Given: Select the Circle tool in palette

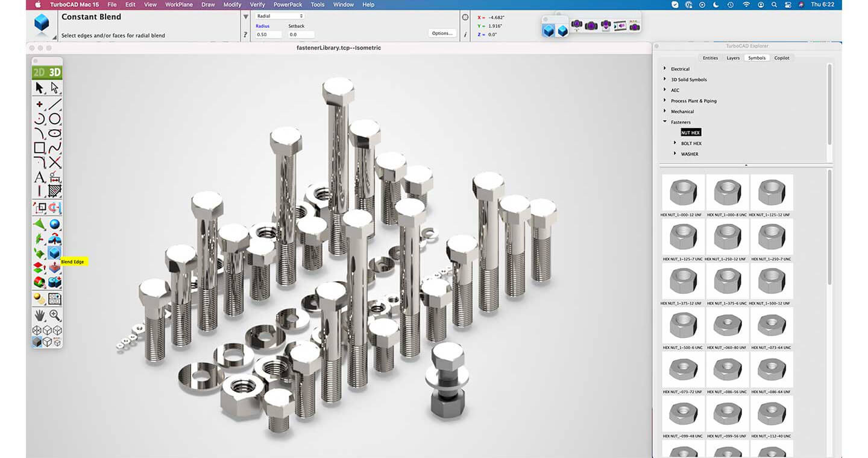Looking at the screenshot, I should click(x=55, y=119).
